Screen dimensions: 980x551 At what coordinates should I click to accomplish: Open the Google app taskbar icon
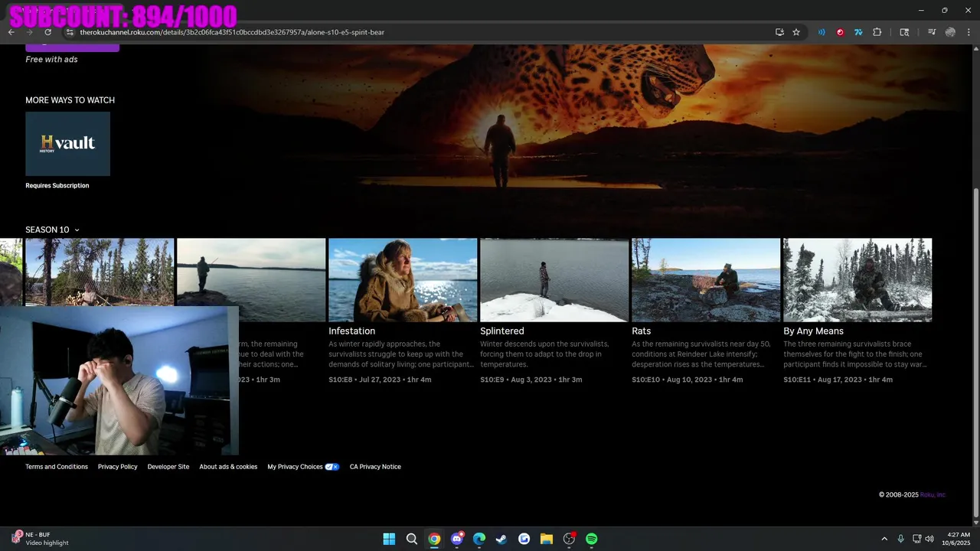pyautogui.click(x=524, y=539)
